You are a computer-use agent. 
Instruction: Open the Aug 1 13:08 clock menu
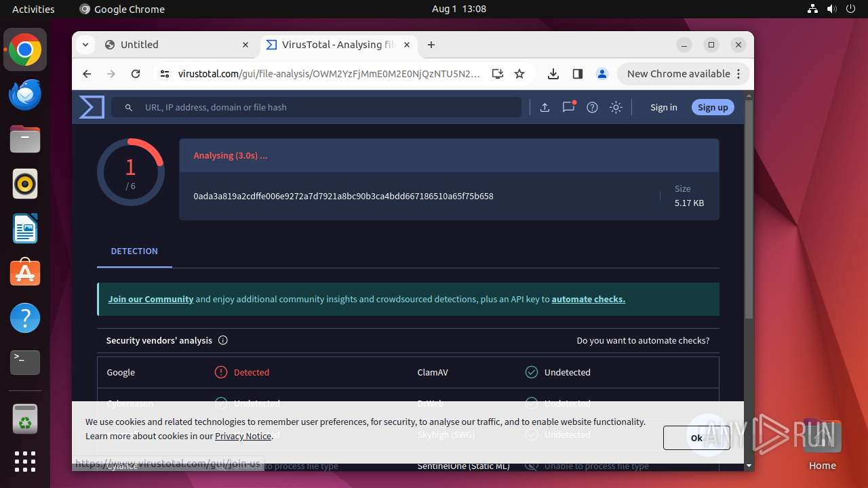coord(459,9)
